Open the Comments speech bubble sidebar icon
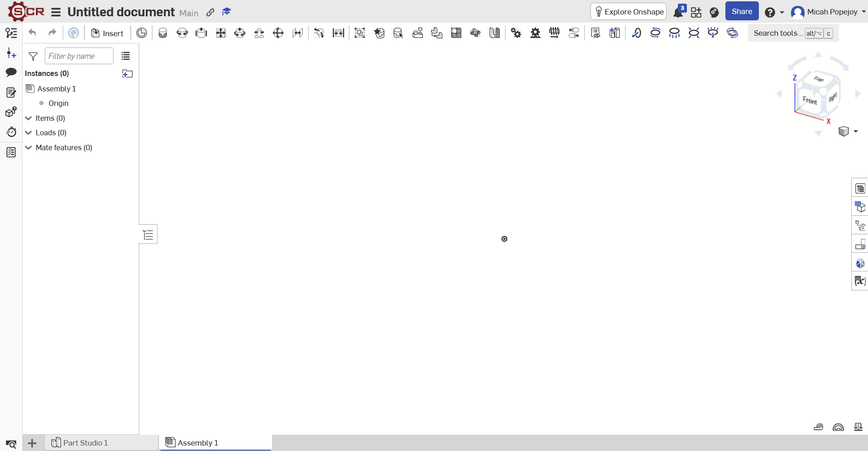 point(11,72)
